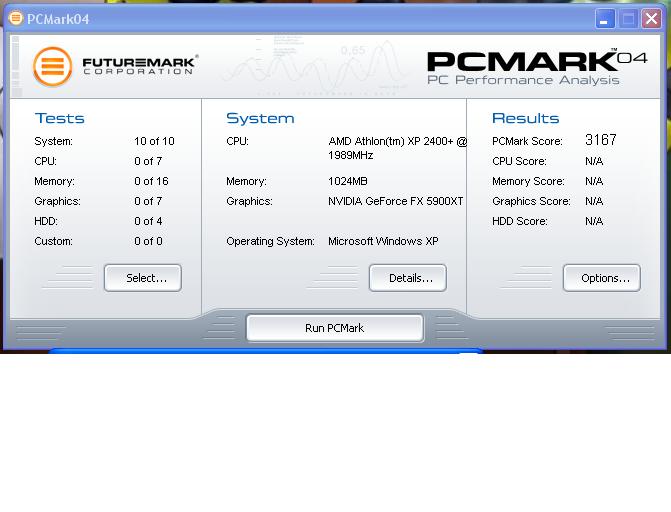Screen dimensions: 671x512
Task: Open test selection with Select... button
Action: [143, 278]
